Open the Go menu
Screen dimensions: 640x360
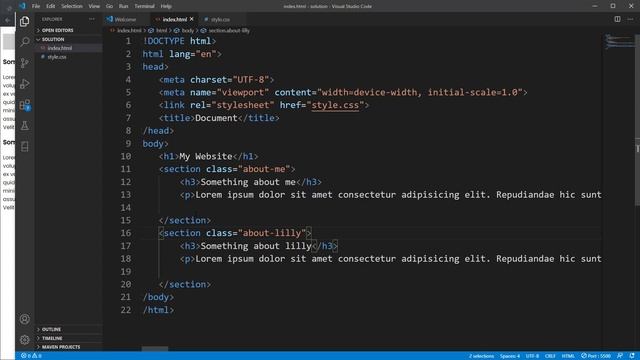tap(109, 6)
